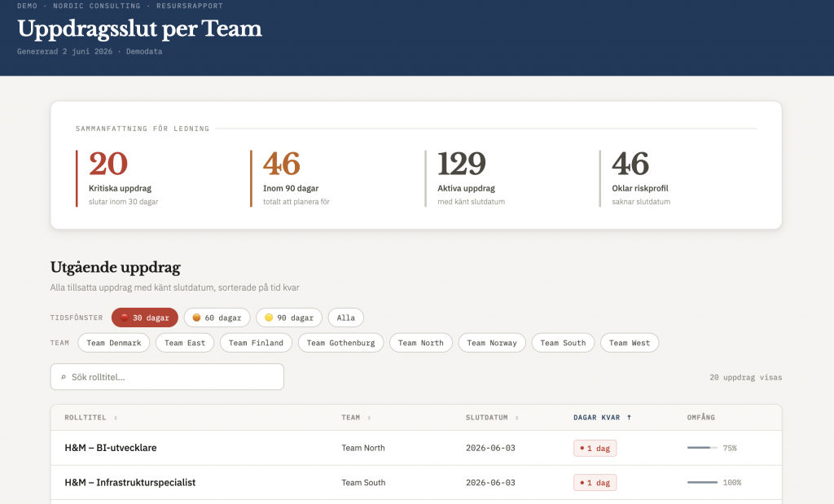Filter by Team East
The height and width of the screenshot is (504, 834).
[x=185, y=343]
